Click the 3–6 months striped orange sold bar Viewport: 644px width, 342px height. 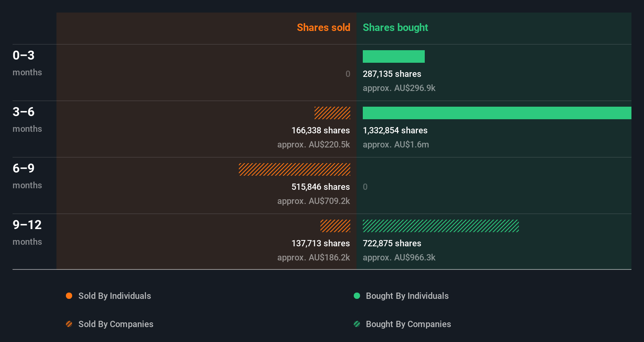point(332,113)
